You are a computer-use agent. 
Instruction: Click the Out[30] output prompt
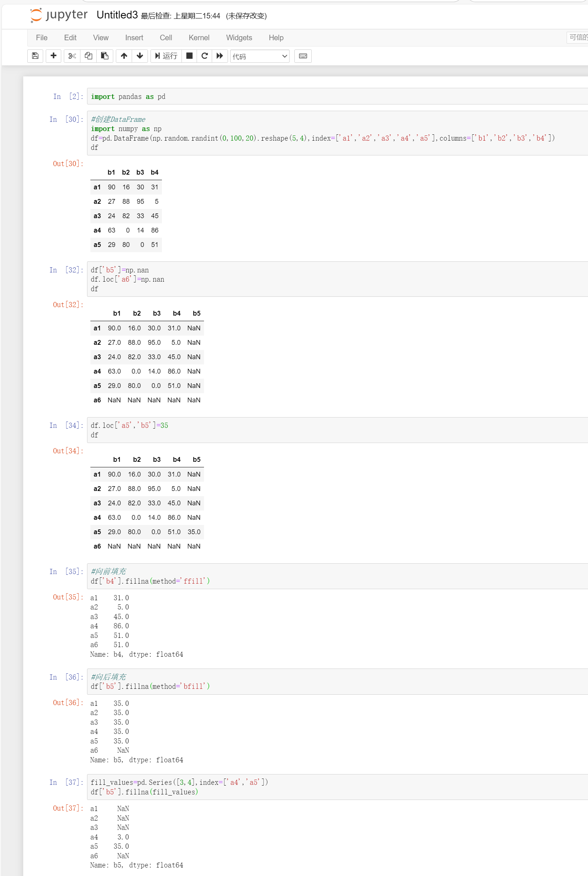tap(68, 164)
